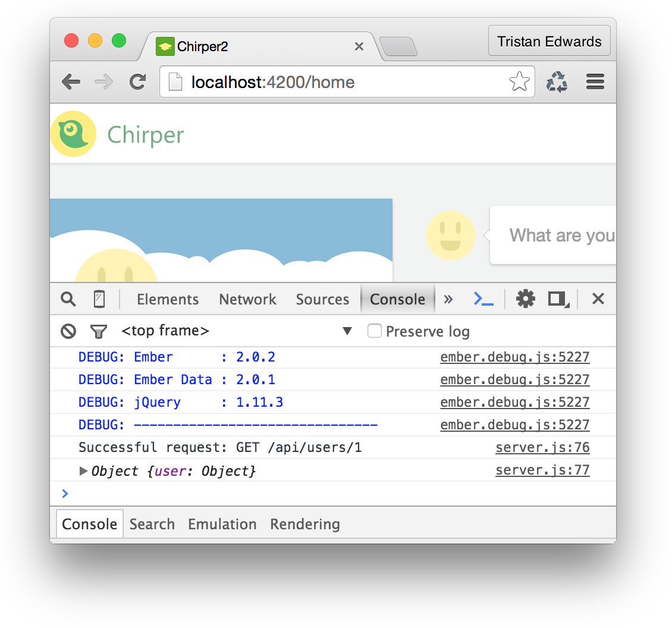The width and height of the screenshot is (672, 628).
Task: Show more DevTools tabs via chevron
Action: [x=448, y=299]
